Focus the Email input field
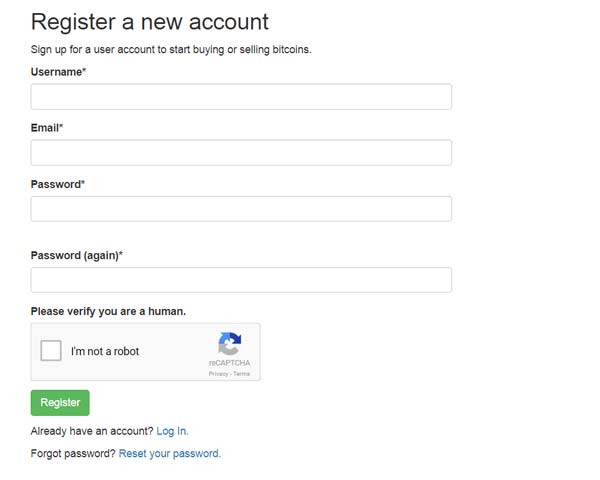600x480 pixels. pos(241,153)
